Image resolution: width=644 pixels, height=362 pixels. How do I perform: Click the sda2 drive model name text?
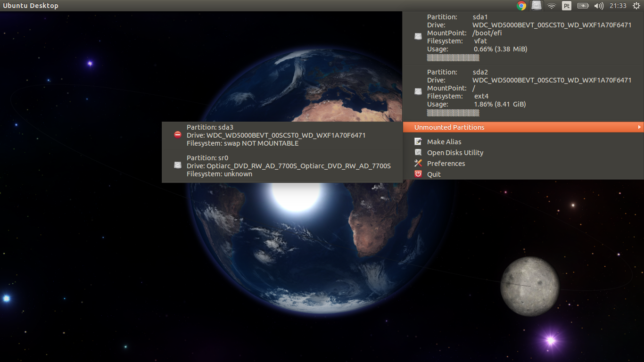click(552, 80)
